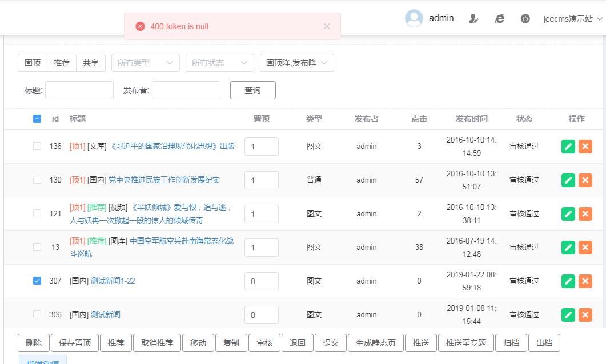Delete article 306 with orange X icon
Viewport: 606px width, 364px height.
585,315
